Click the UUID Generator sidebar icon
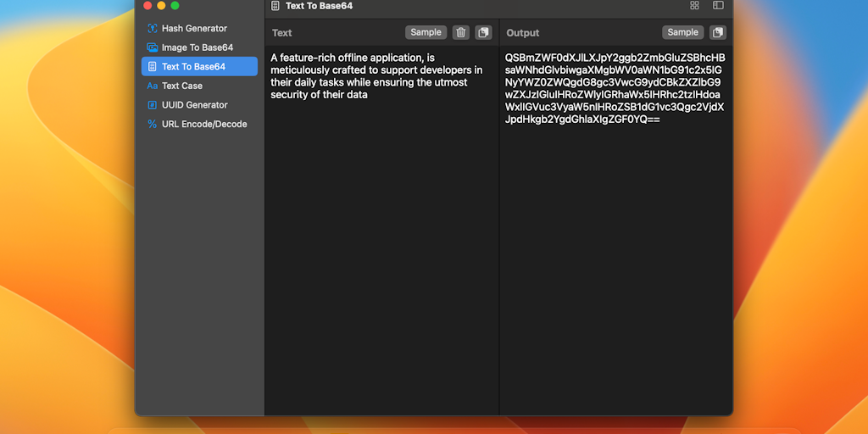 (153, 104)
